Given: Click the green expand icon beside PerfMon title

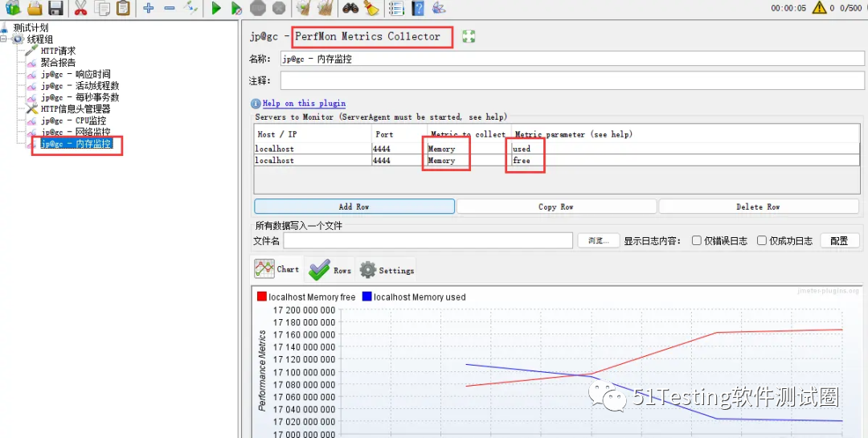Looking at the screenshot, I should click(x=469, y=36).
